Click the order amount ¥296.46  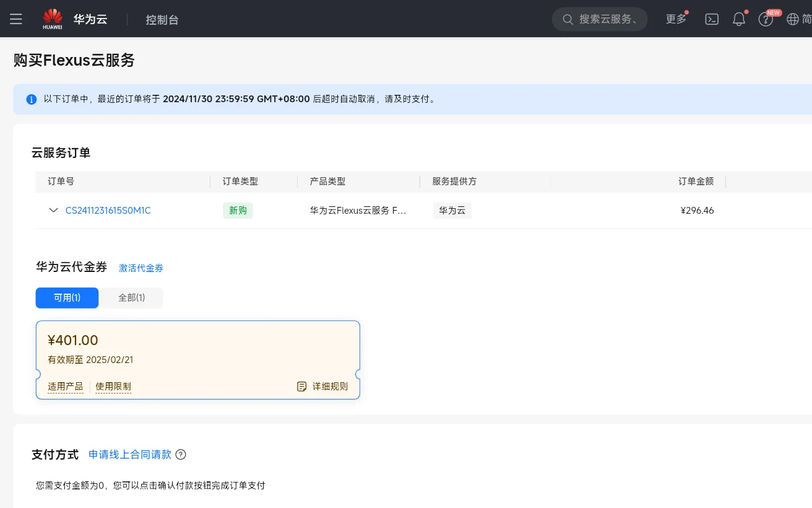pyautogui.click(x=697, y=211)
